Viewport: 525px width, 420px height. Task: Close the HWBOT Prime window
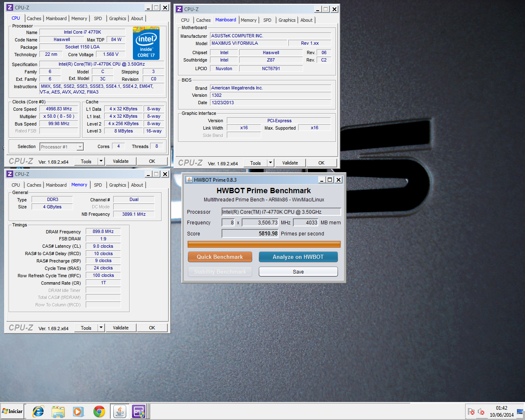pos(338,180)
